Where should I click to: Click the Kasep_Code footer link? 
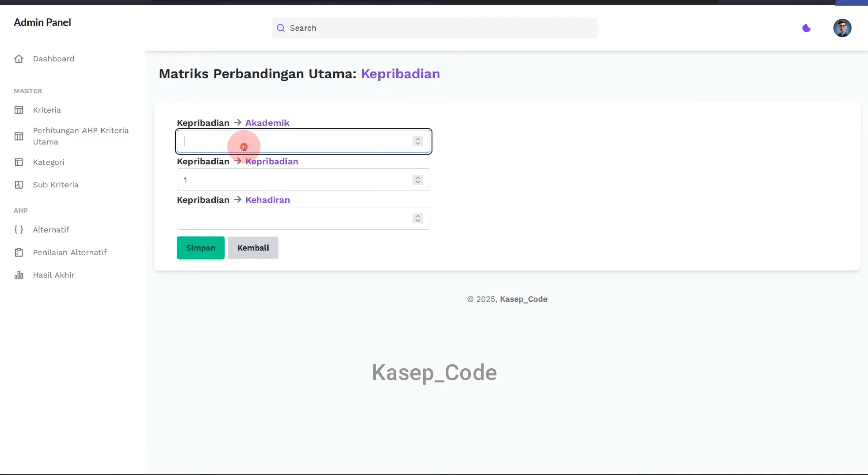(523, 299)
